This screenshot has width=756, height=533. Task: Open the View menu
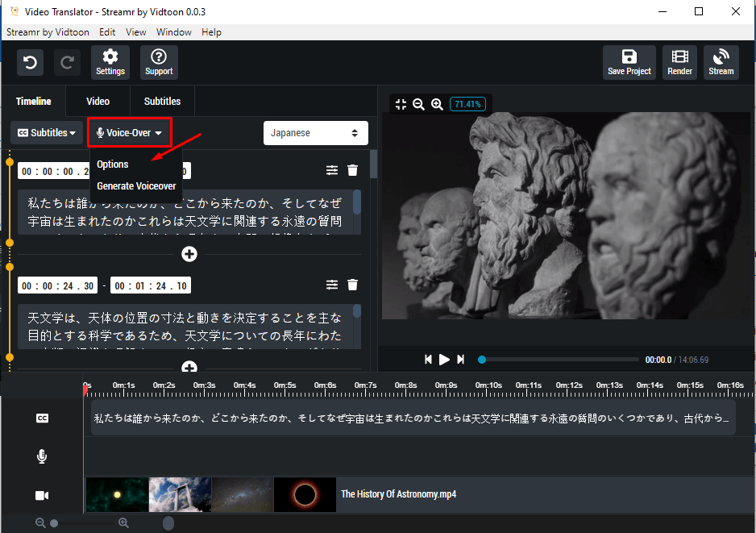coord(135,32)
